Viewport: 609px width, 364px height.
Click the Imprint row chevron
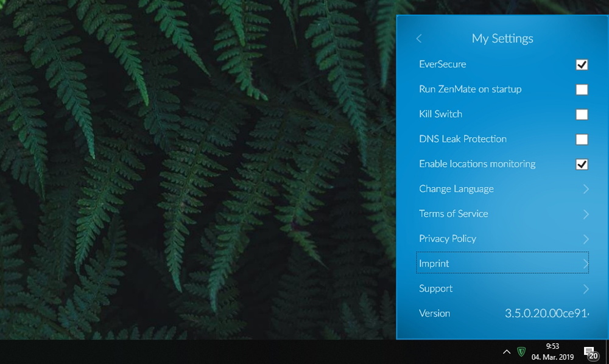click(x=586, y=264)
